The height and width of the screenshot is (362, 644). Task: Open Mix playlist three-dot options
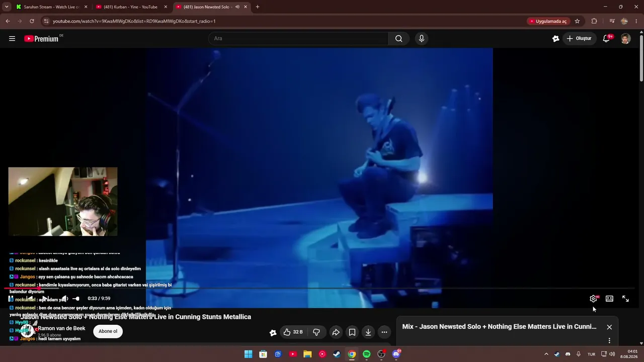click(609, 340)
